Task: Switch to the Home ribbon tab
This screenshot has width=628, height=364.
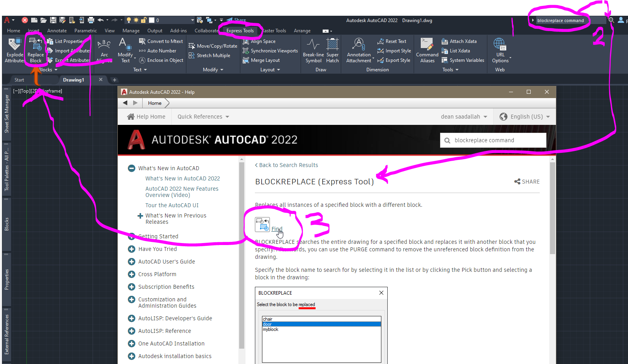Action: (13, 31)
